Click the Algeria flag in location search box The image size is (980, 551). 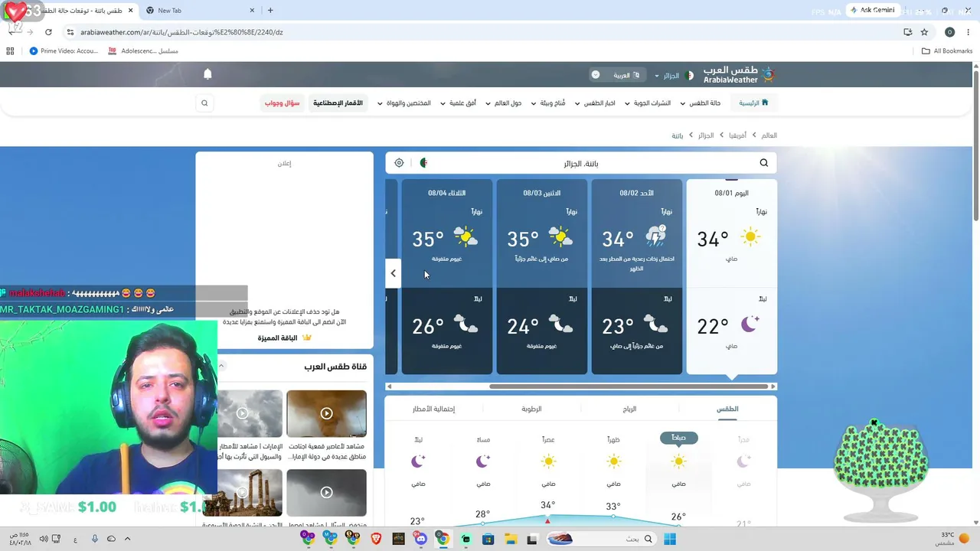click(x=423, y=163)
